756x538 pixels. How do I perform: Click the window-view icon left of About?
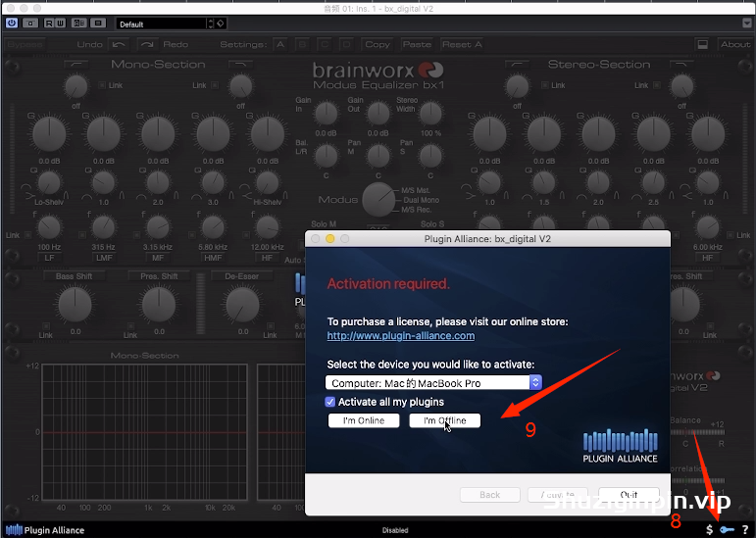702,44
